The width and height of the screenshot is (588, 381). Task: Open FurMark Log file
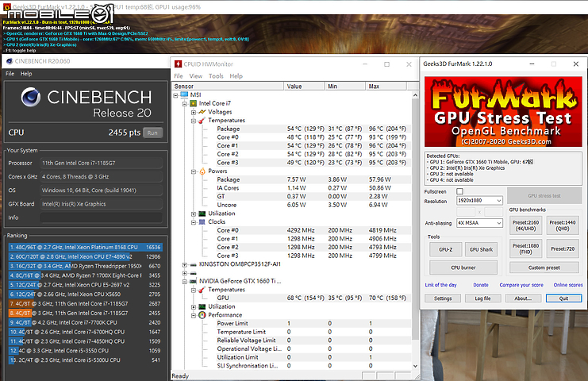(482, 298)
